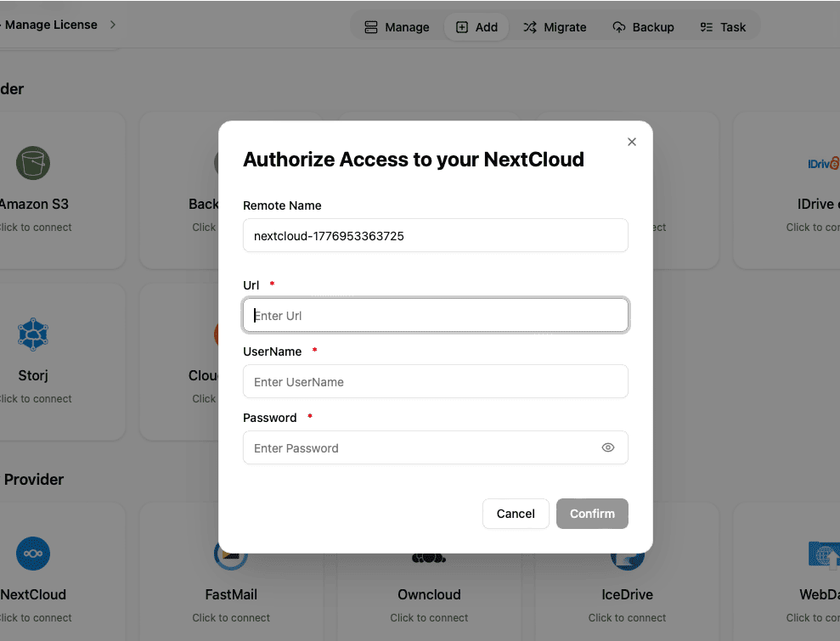The image size is (840, 641).
Task: Connect to Owncloud via its connect link
Action: coord(429,617)
